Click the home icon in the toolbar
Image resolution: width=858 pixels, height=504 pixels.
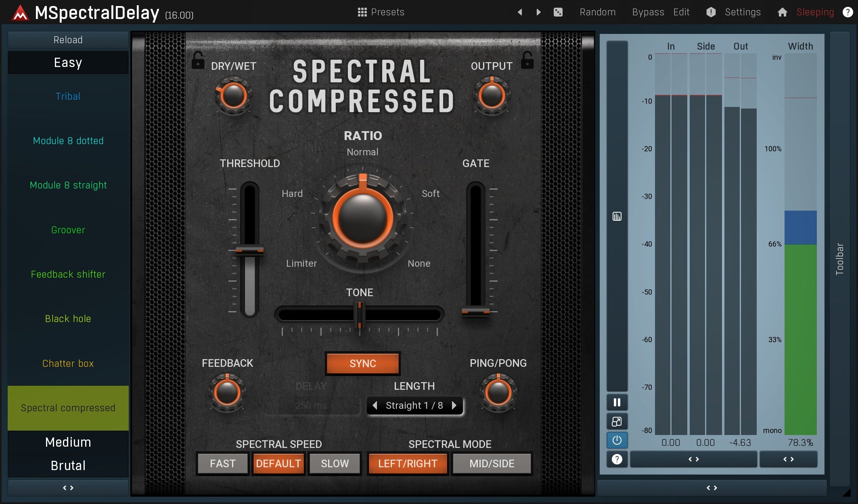tap(782, 12)
